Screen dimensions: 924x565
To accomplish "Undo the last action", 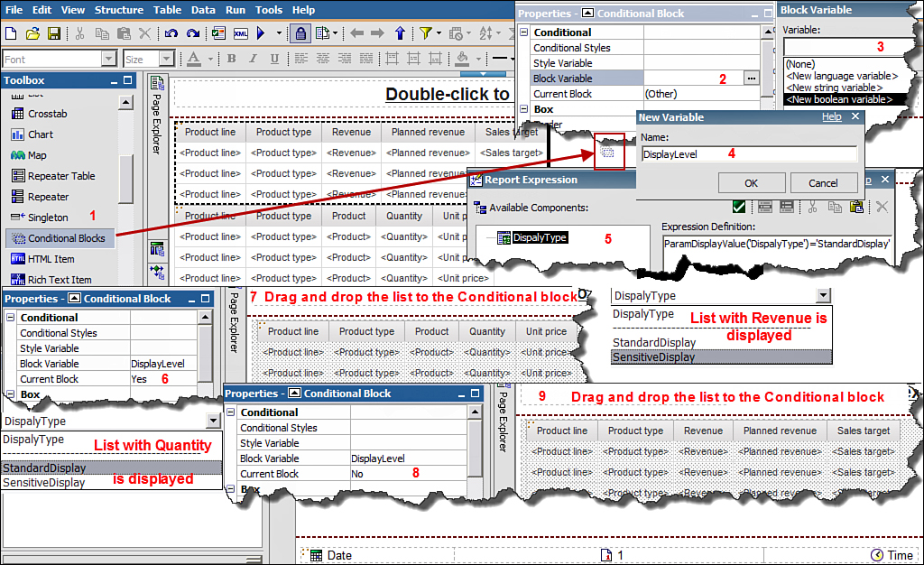I will (171, 33).
